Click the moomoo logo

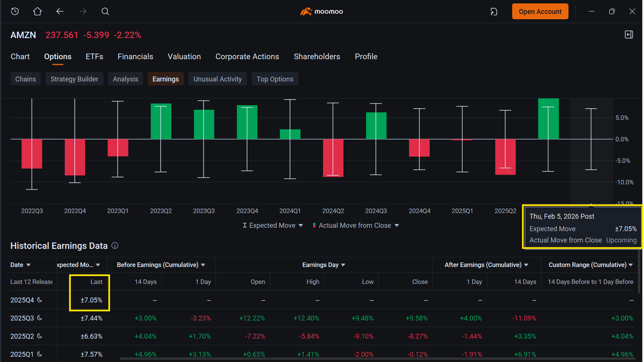[x=321, y=11]
